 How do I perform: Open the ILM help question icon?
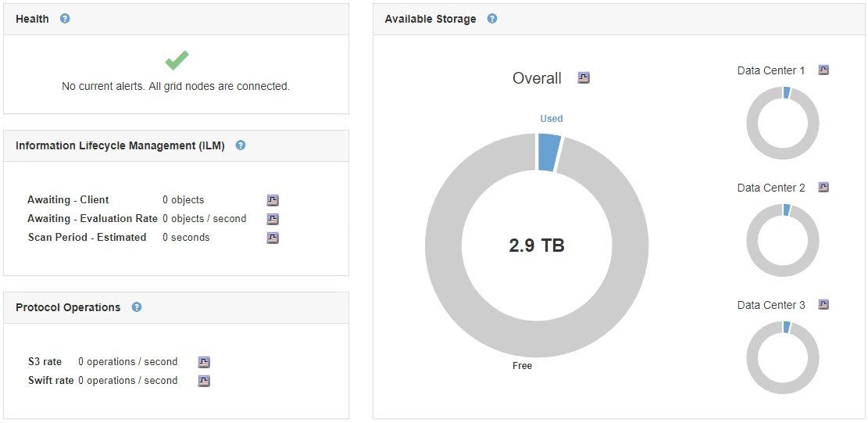pyautogui.click(x=241, y=145)
